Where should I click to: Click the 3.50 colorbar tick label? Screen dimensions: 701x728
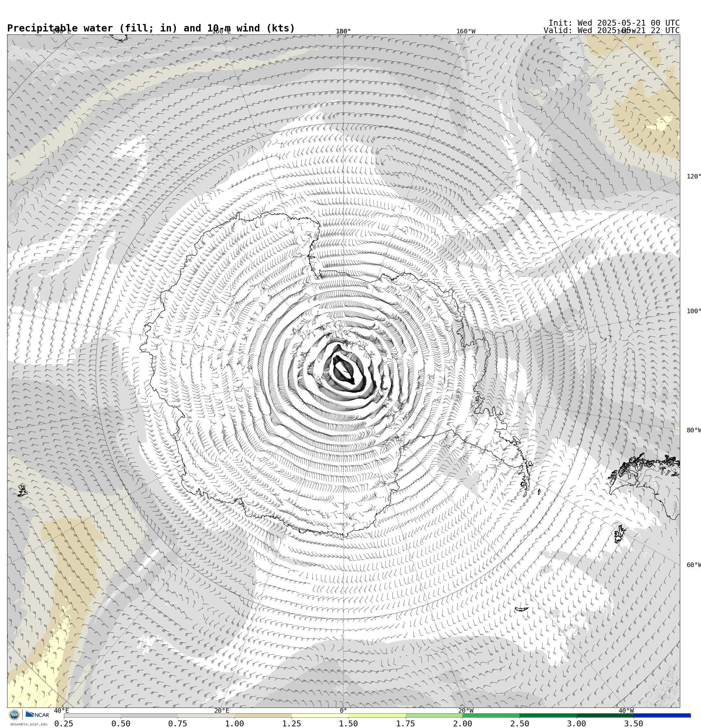[634, 723]
